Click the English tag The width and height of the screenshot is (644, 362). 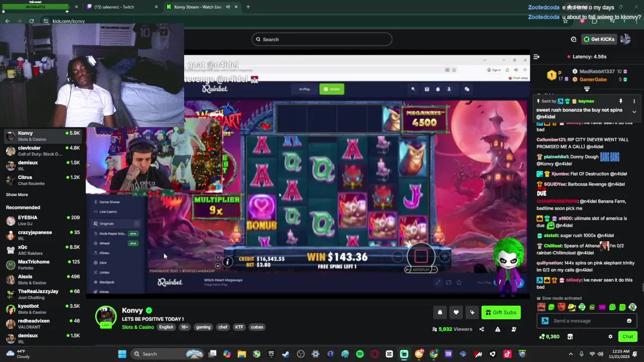tap(166, 327)
